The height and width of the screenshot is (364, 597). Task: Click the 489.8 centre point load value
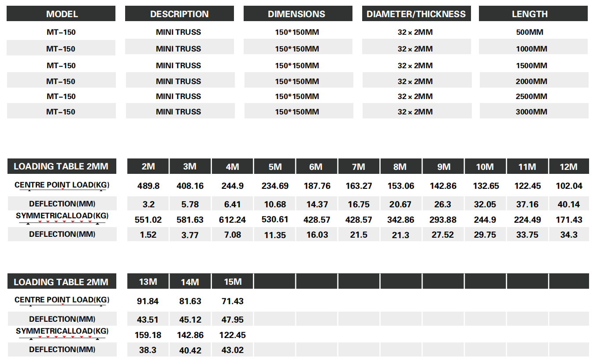point(148,186)
